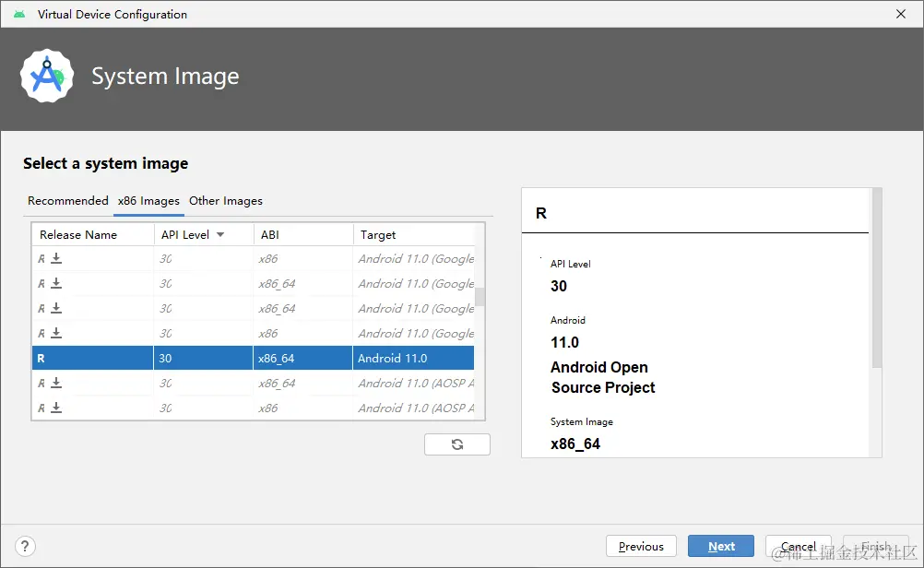Open help with the question mark button

click(25, 546)
